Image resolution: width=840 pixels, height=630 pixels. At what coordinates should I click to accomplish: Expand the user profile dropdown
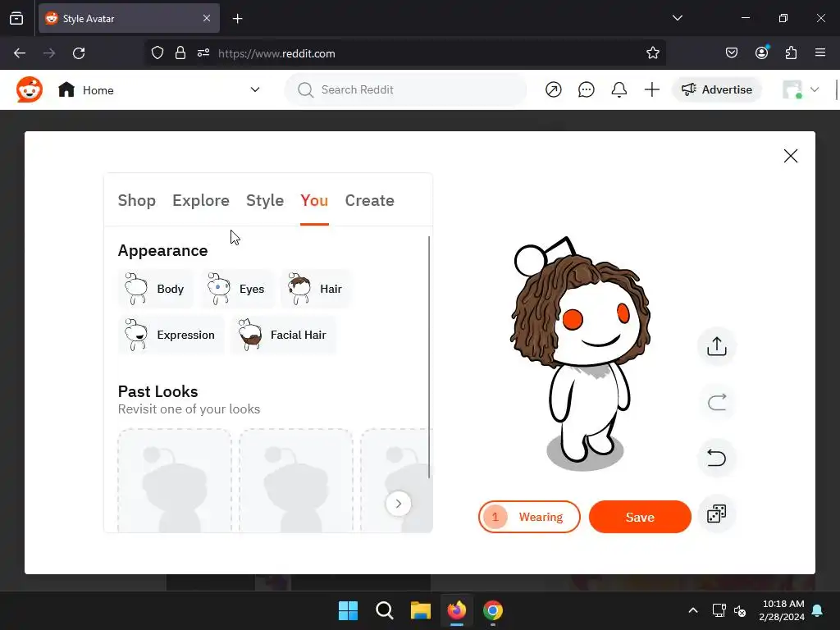tap(801, 89)
